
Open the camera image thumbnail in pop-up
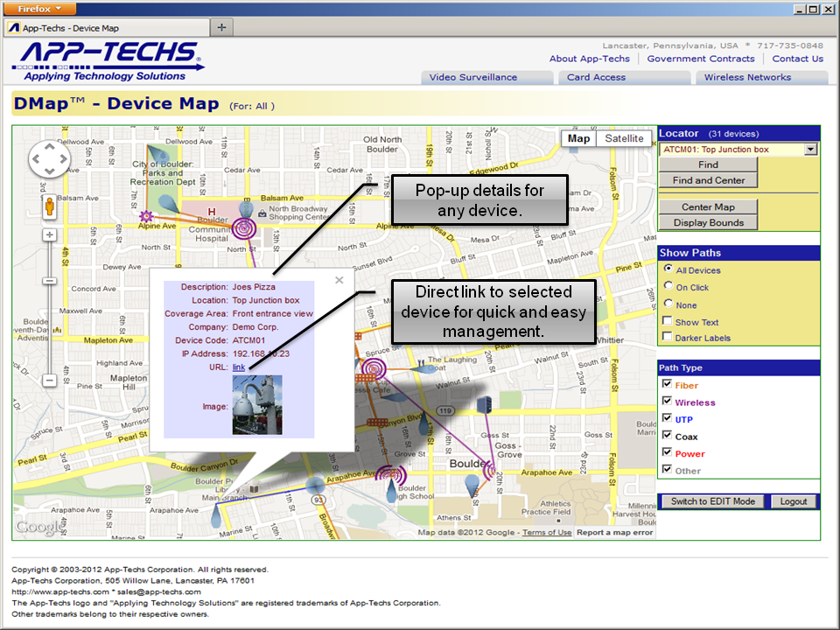[x=257, y=405]
